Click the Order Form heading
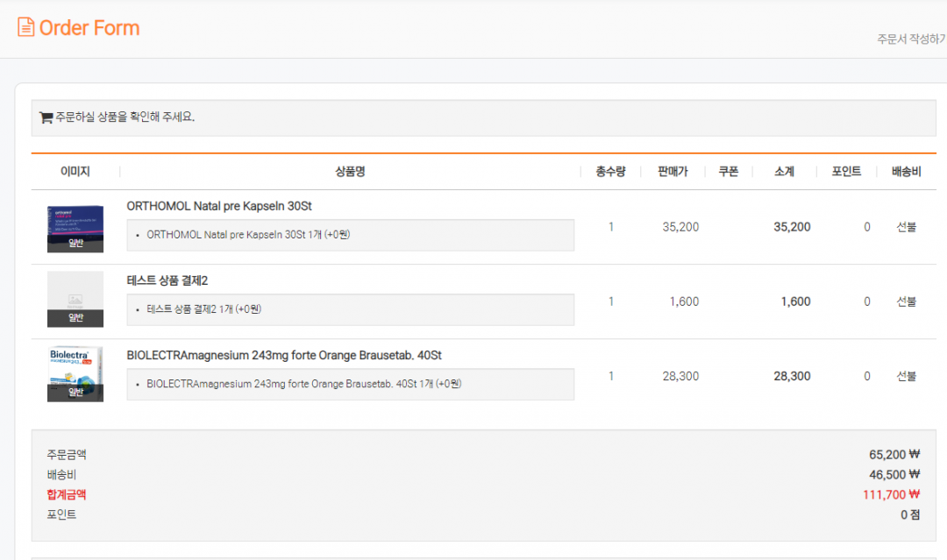Screen dimensions: 947x560 click(x=89, y=28)
